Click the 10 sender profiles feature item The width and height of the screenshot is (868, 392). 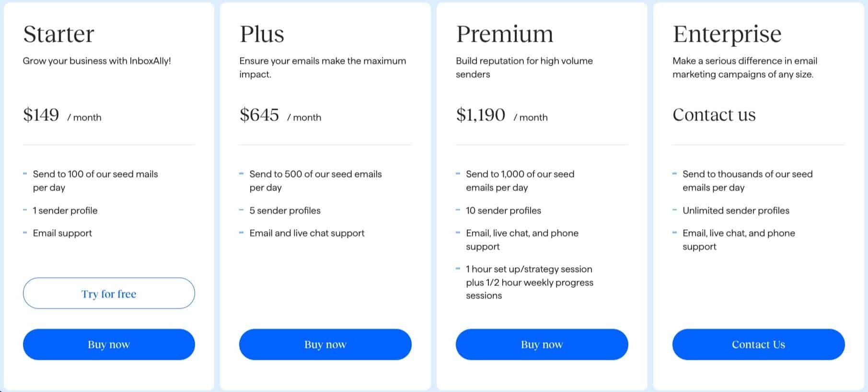(503, 210)
